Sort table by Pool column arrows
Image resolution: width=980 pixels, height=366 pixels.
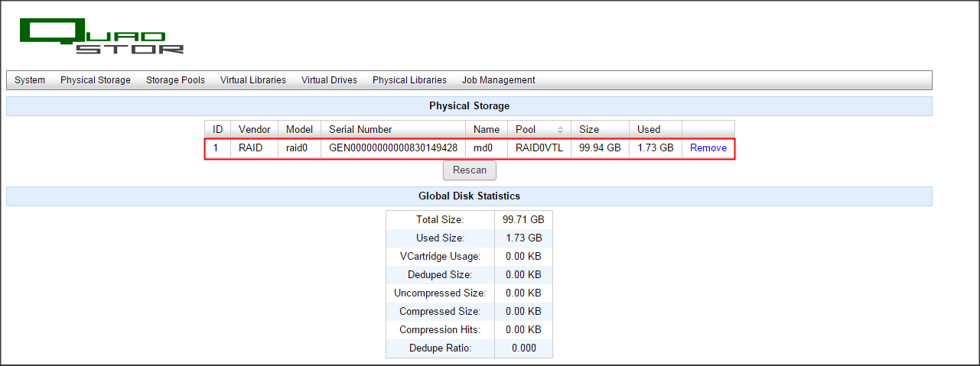point(560,130)
